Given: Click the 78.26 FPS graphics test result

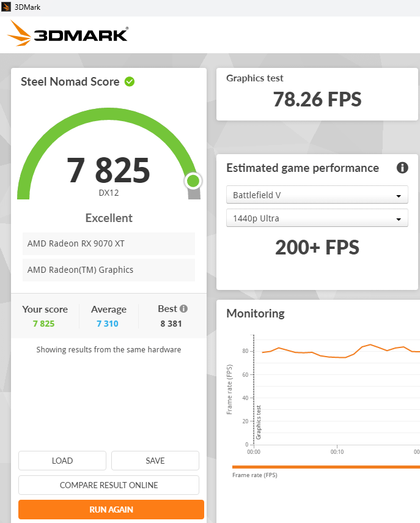Looking at the screenshot, I should pos(317,99).
